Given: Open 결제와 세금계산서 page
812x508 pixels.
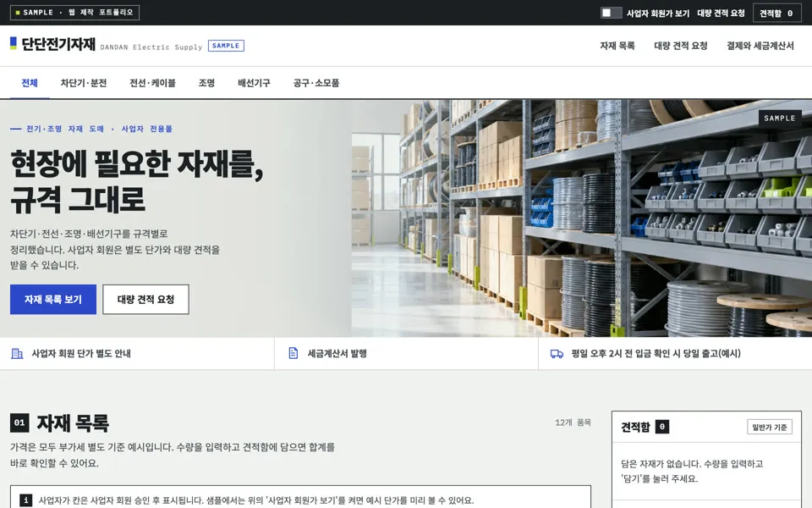Looking at the screenshot, I should 760,46.
